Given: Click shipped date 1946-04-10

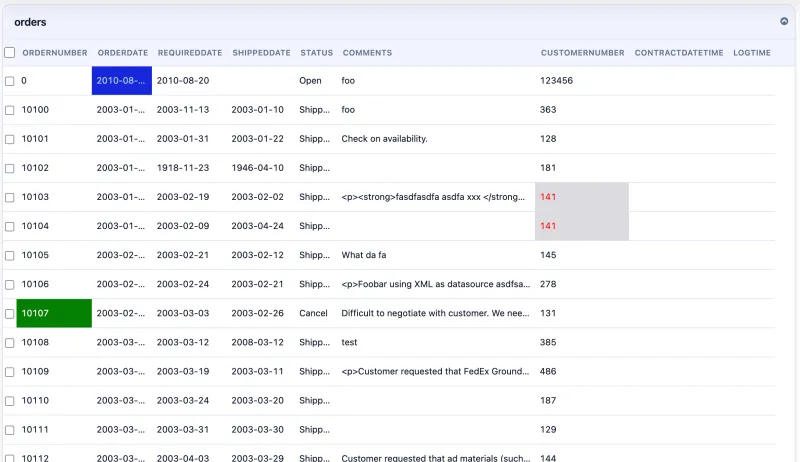Looking at the screenshot, I should point(257,168).
